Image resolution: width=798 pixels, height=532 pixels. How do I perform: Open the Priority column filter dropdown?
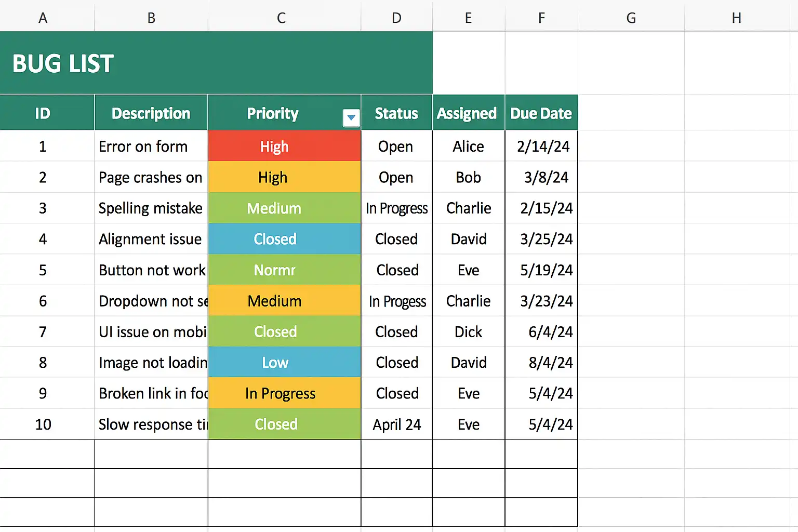point(351,118)
